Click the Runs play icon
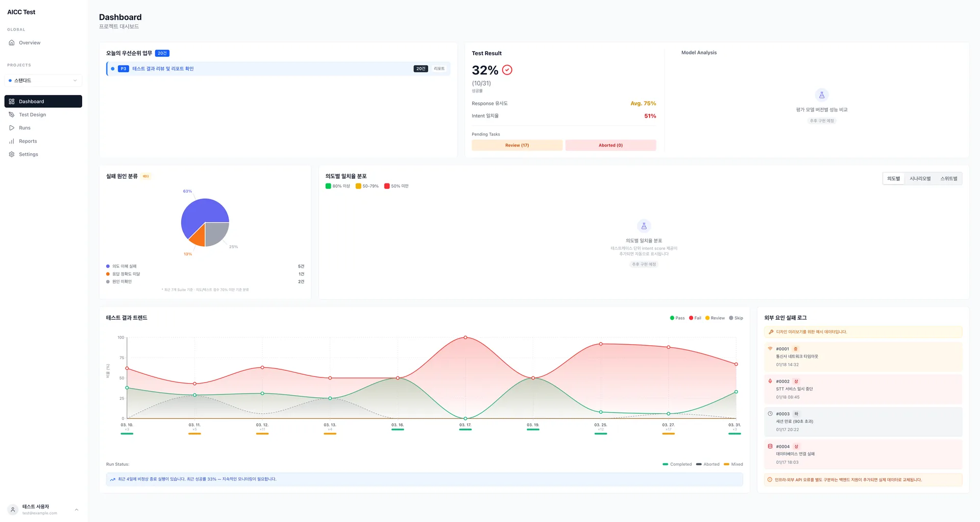980x522 pixels. point(12,128)
